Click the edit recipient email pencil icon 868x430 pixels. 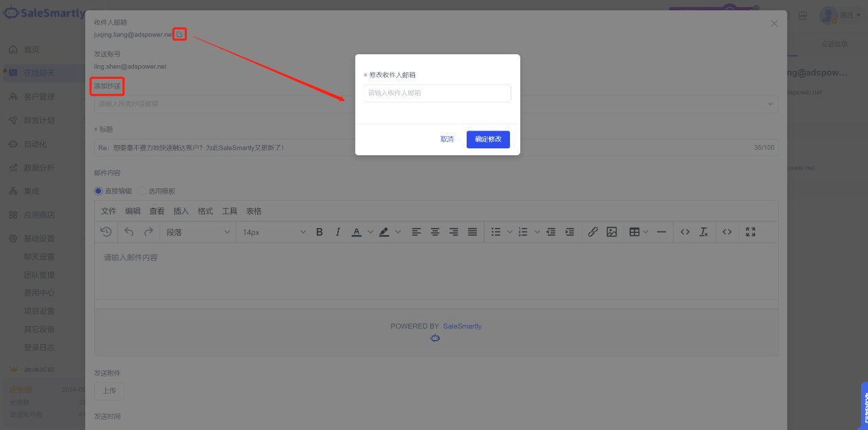(x=179, y=34)
